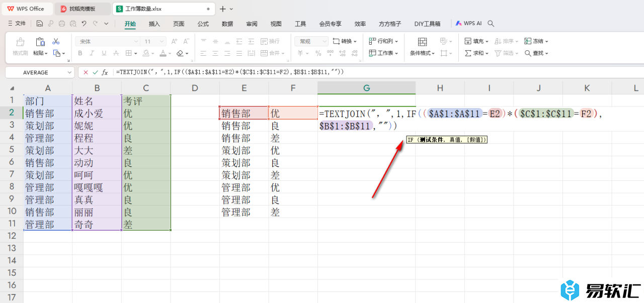Confirm formula with green check icon
The image size is (644, 303).
tap(95, 72)
